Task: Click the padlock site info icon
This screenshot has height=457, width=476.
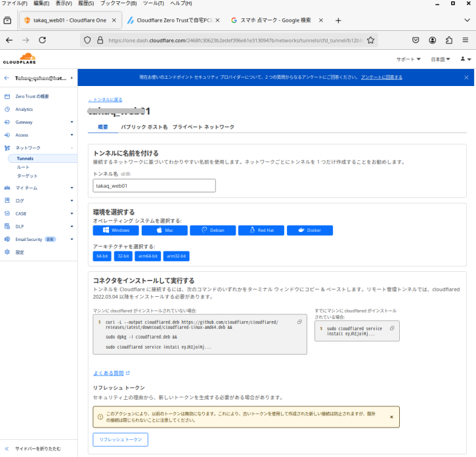Action: [x=100, y=40]
